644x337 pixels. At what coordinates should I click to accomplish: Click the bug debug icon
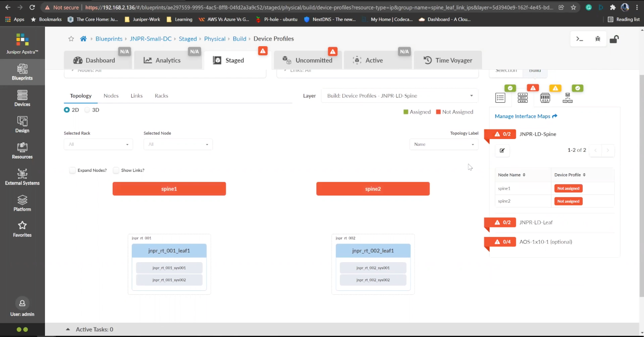pos(597,39)
